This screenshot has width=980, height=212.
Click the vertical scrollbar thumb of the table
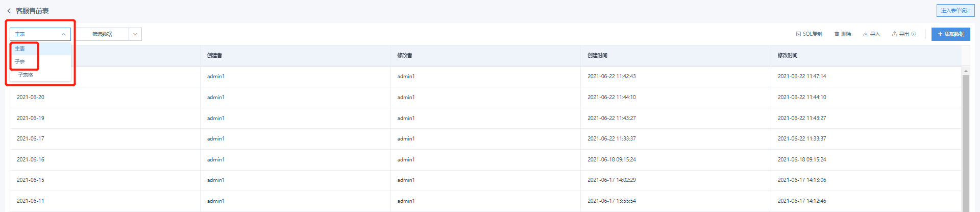[966, 143]
